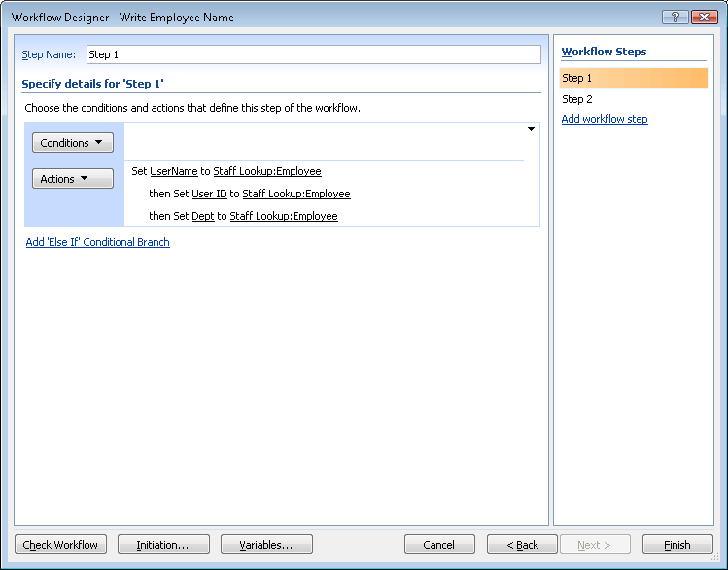Click the Help question mark button

pyautogui.click(x=676, y=17)
